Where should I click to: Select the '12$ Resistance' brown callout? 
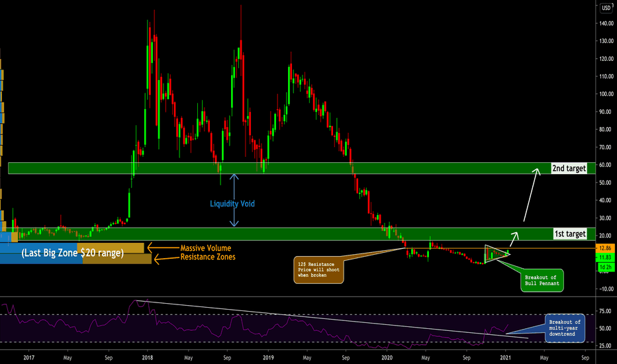(318, 270)
